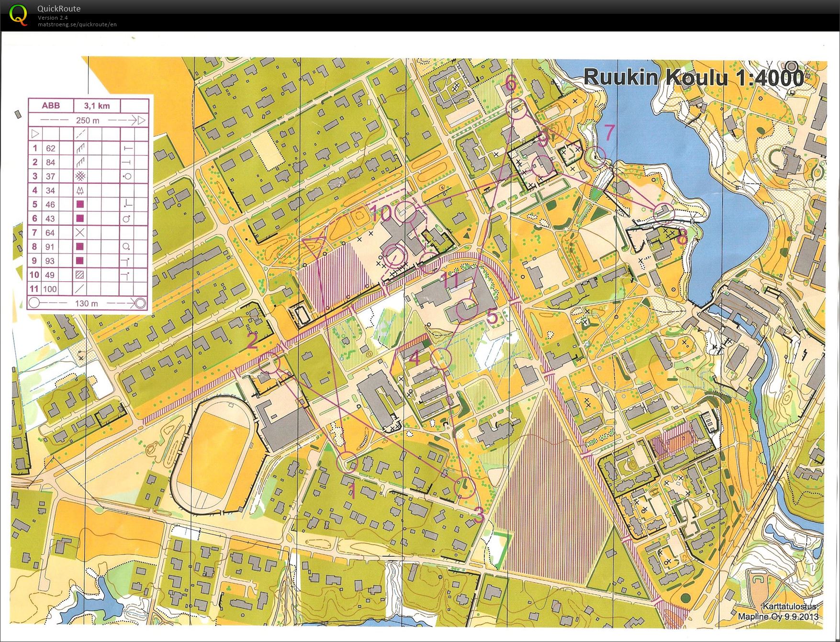Click the purple number 11 on the map
The width and height of the screenshot is (840, 642).
451,280
